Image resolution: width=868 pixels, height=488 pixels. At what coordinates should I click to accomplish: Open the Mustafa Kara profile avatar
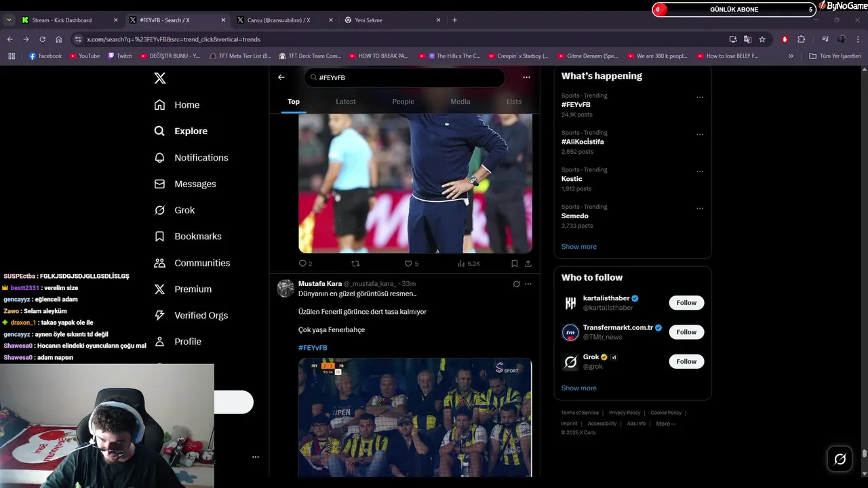tap(285, 289)
